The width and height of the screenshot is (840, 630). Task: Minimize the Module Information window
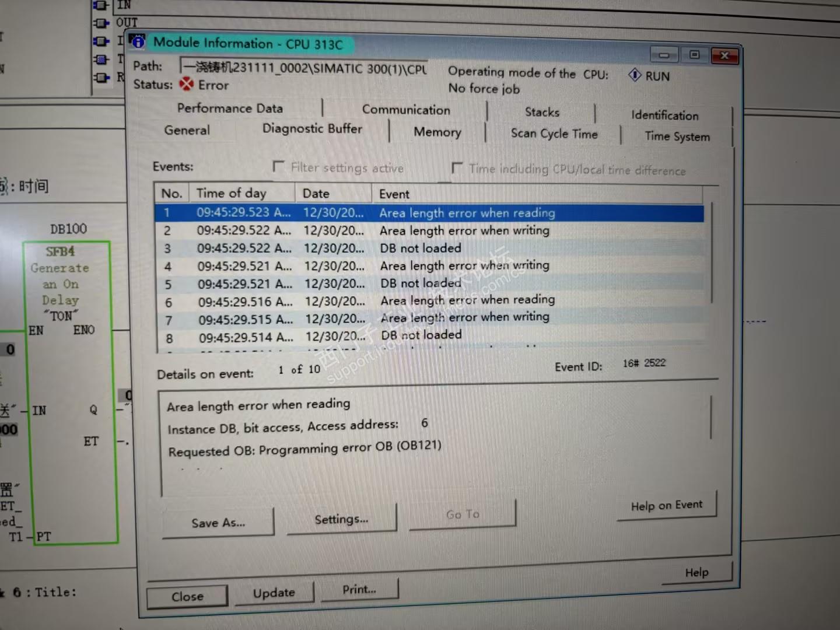pyautogui.click(x=664, y=55)
